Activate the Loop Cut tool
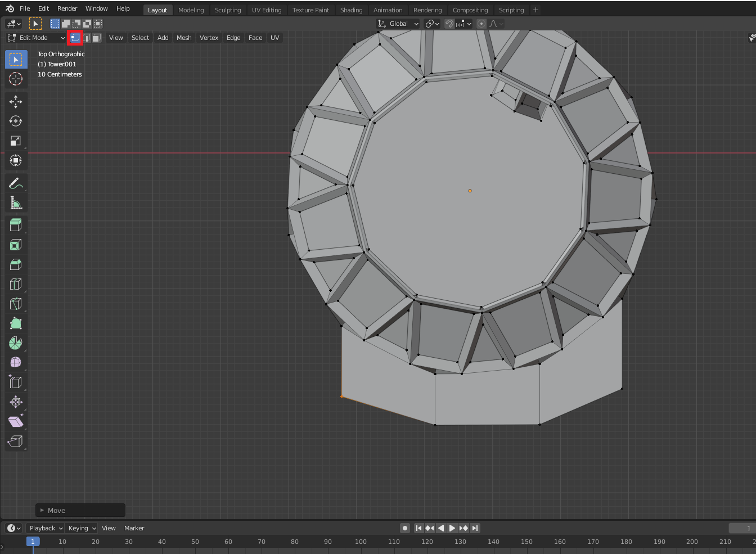756x554 pixels. click(x=16, y=284)
